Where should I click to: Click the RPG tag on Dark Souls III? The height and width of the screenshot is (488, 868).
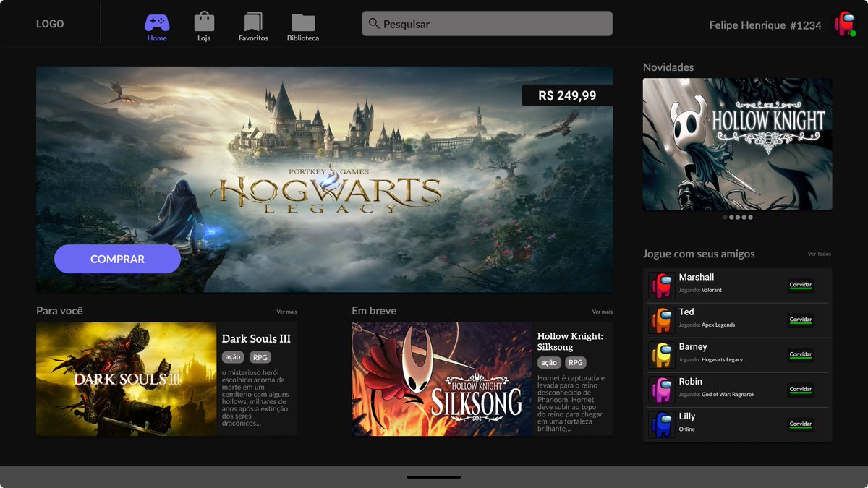tap(260, 357)
